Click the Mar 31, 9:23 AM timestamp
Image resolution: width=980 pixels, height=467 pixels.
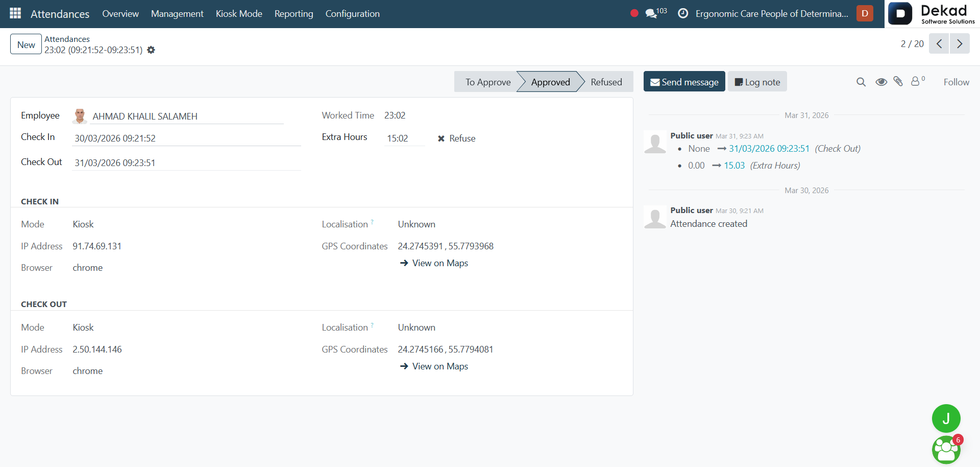pos(740,136)
